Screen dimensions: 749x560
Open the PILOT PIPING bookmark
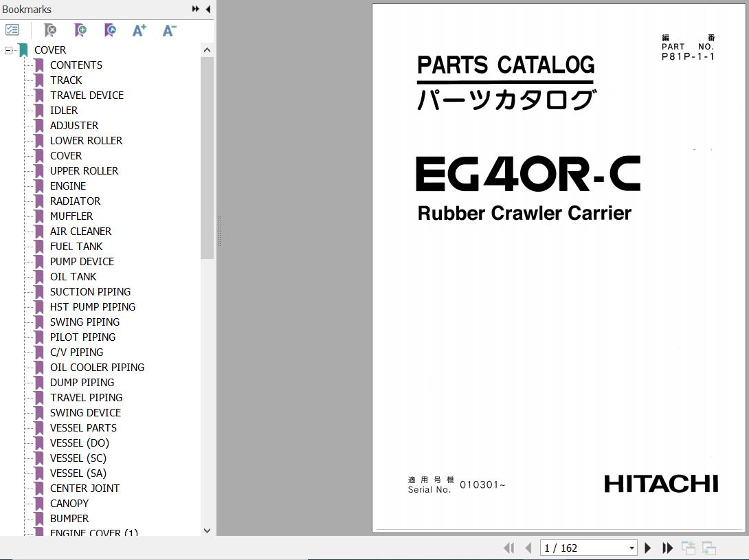[x=82, y=337]
